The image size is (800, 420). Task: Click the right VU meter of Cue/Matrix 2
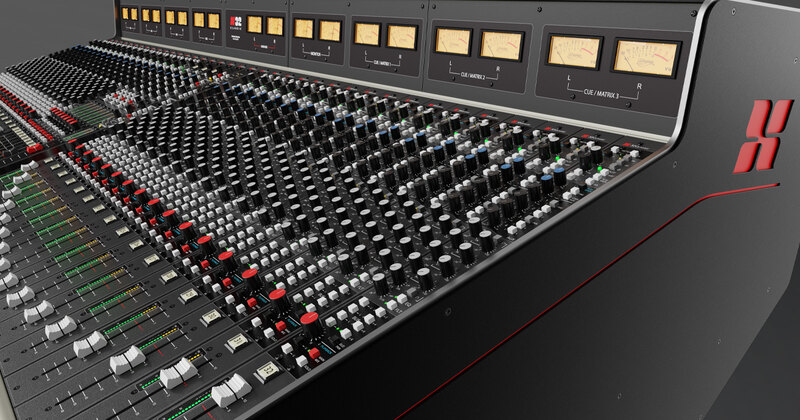[x=502, y=46]
